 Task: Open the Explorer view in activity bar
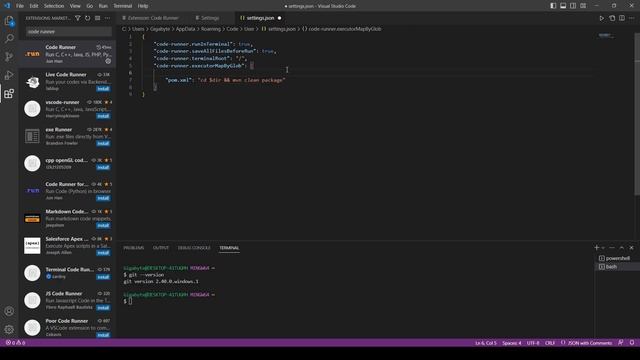9,20
